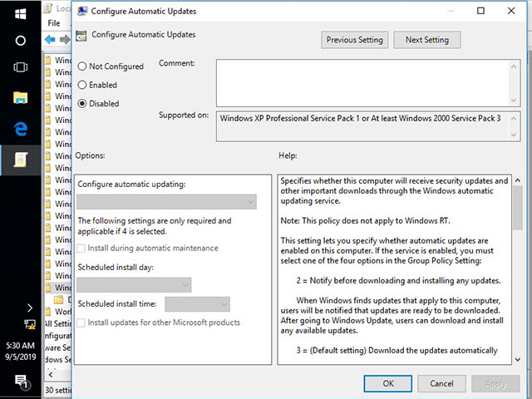Close the Configure Automatic Updates dialog

point(511,11)
